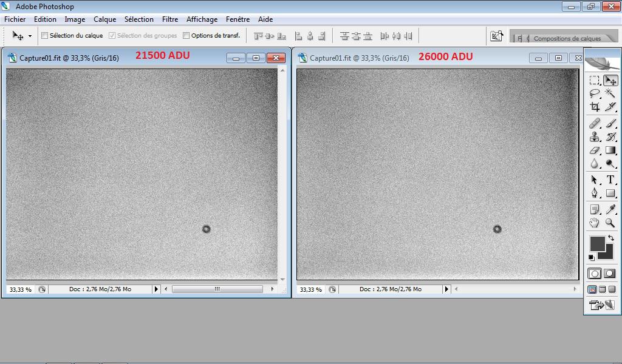This screenshot has height=364, width=622.
Task: Select the Slice tool
Action: (x=610, y=107)
